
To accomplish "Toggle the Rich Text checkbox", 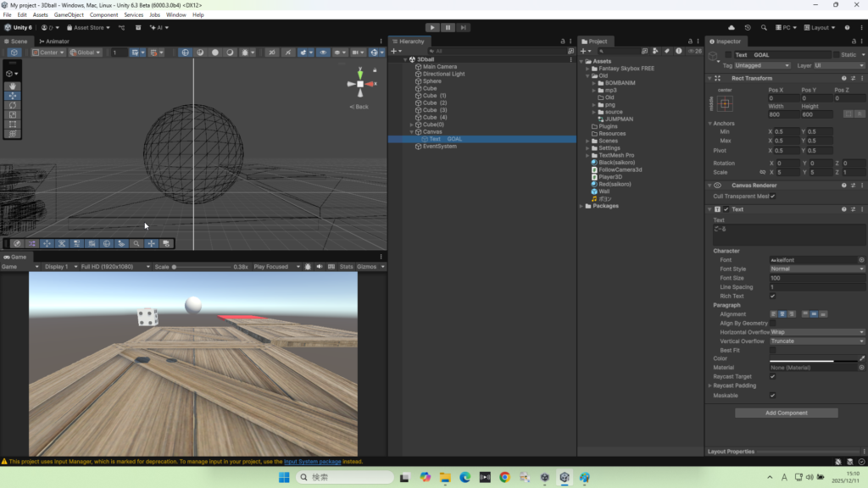I will 772,296.
